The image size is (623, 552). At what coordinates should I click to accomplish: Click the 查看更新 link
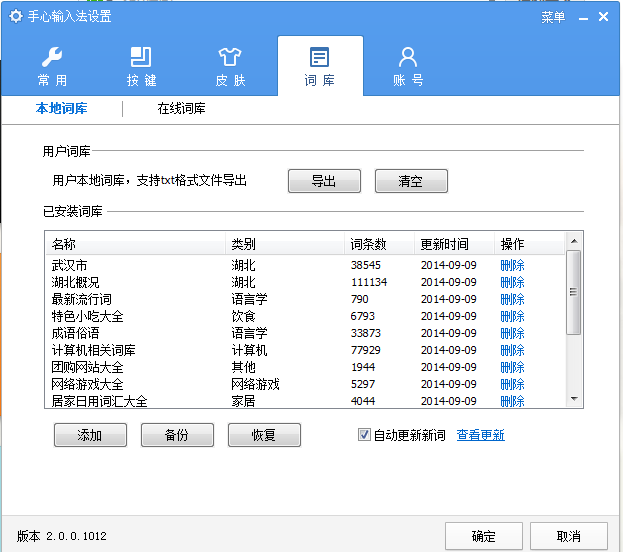tap(480, 435)
